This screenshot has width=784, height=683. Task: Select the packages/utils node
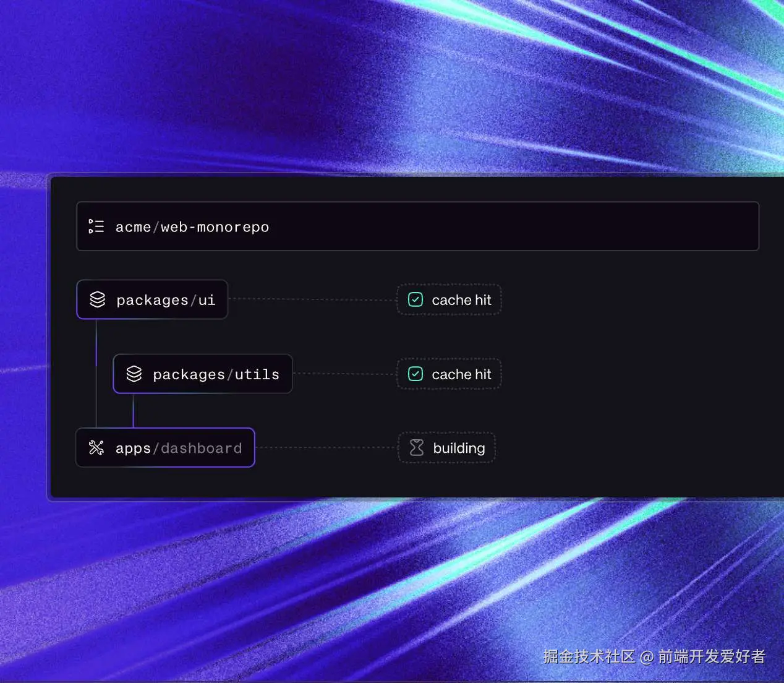coord(203,374)
